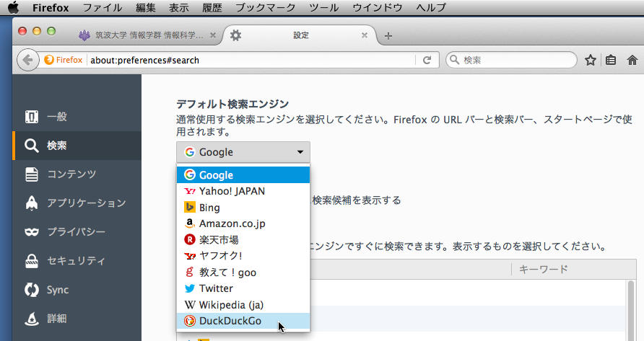Open プライバシー settings in sidebar
Image resolution: width=644 pixels, height=341 pixels.
(x=77, y=232)
